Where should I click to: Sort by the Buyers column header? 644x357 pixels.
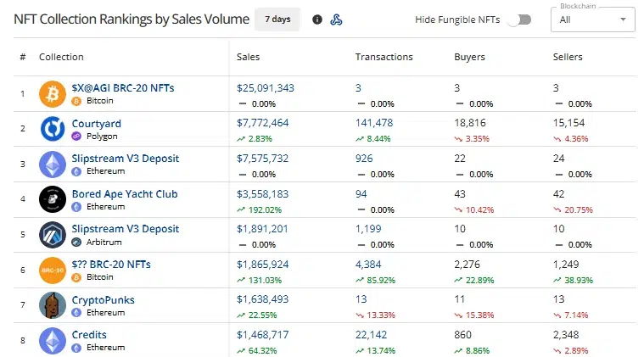point(469,57)
